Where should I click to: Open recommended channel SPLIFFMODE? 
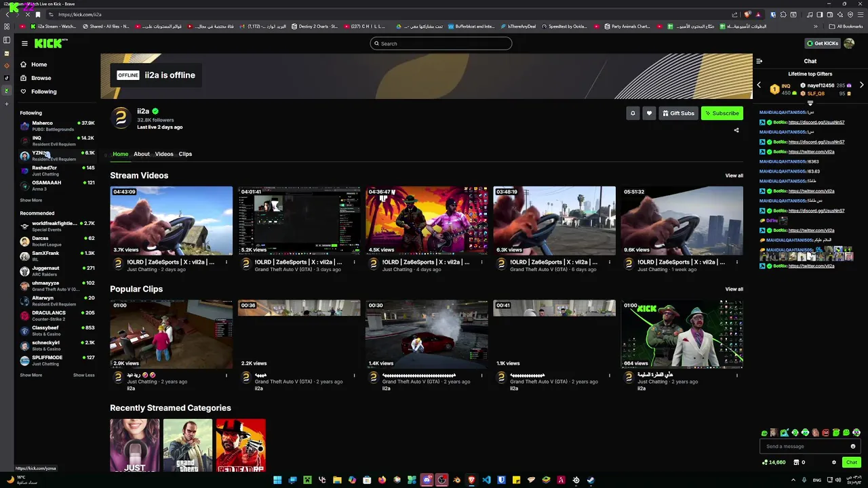58,361
